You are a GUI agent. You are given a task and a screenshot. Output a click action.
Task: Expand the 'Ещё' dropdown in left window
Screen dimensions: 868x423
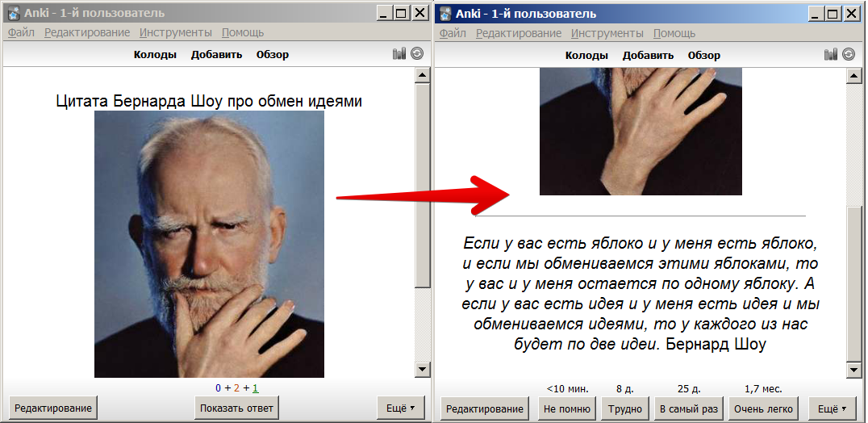pos(400,408)
